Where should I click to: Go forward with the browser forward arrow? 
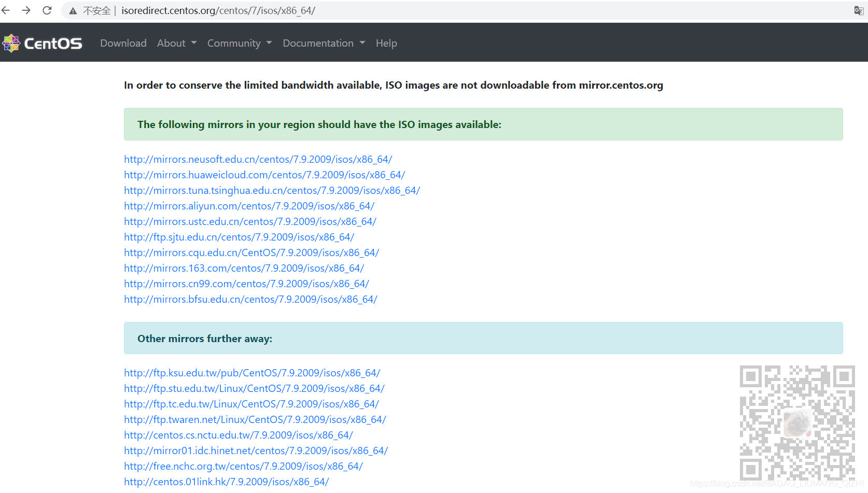[x=26, y=10]
